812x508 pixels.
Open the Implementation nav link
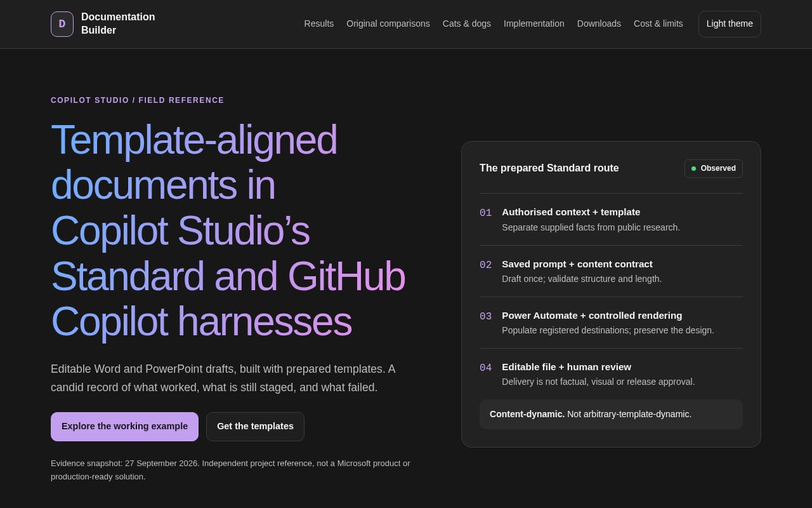[x=534, y=23]
